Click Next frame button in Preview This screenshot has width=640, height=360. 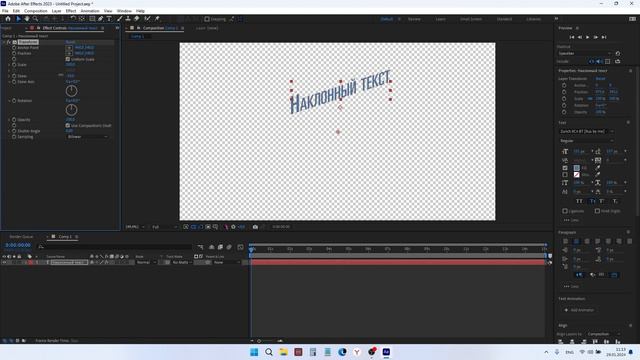(x=596, y=37)
